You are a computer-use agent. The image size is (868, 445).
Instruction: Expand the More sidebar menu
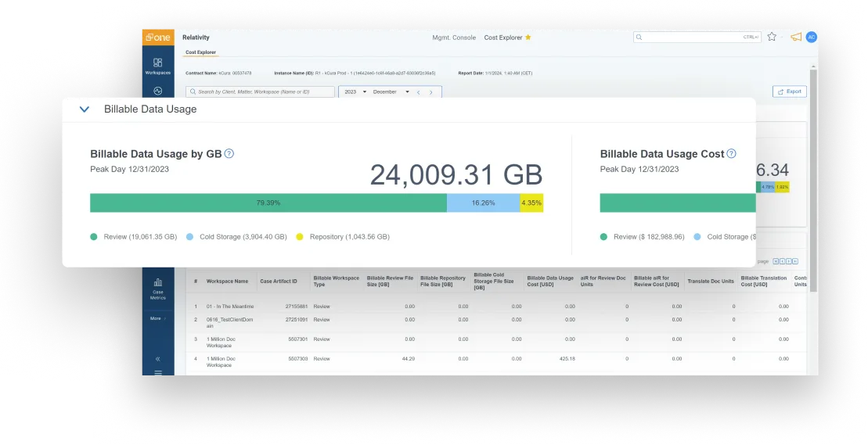pyautogui.click(x=158, y=318)
